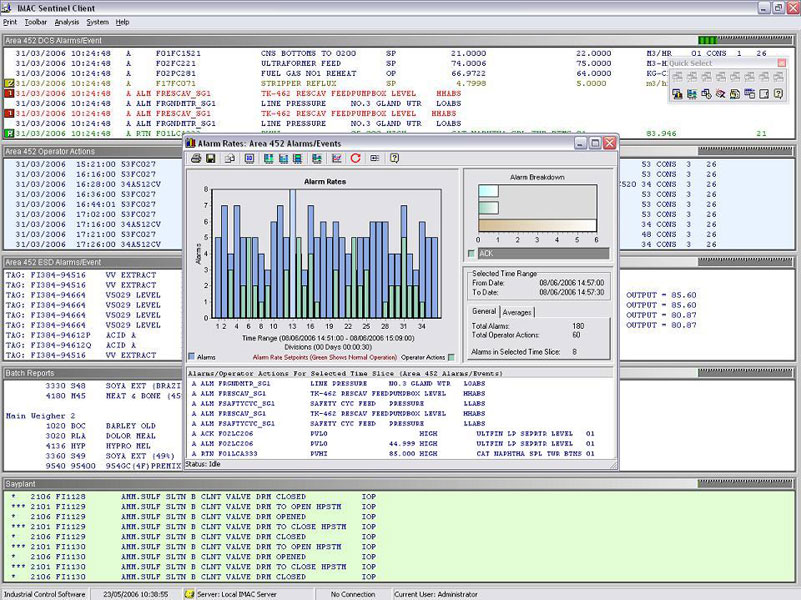The width and height of the screenshot is (801, 600).
Task: Open the System menu
Action: [97, 21]
